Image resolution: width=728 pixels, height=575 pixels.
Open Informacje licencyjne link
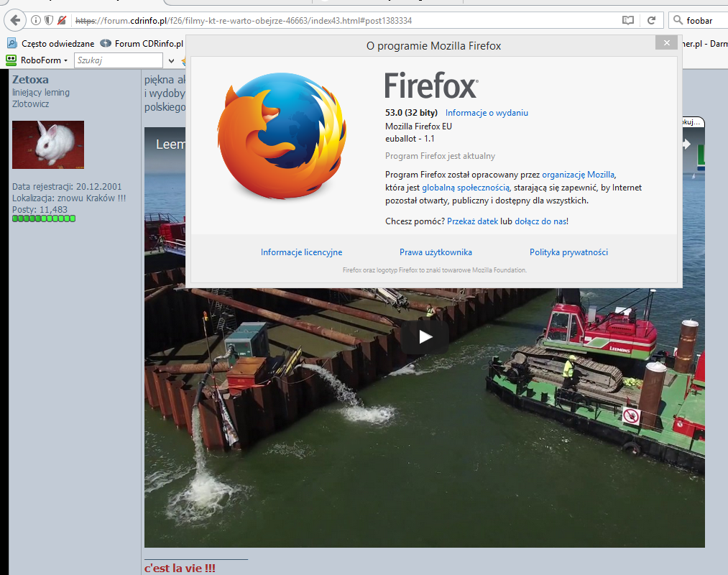(301, 252)
